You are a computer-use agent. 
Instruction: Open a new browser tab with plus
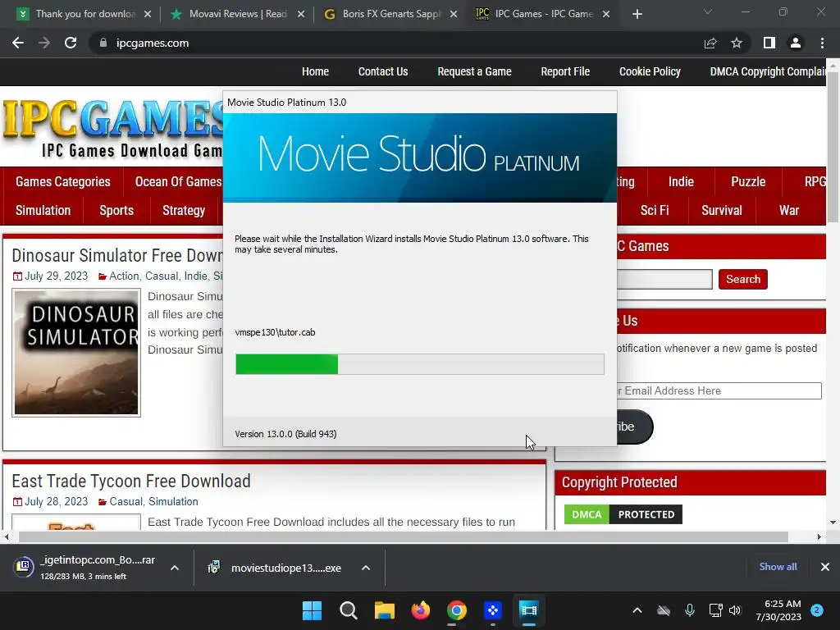click(x=637, y=14)
